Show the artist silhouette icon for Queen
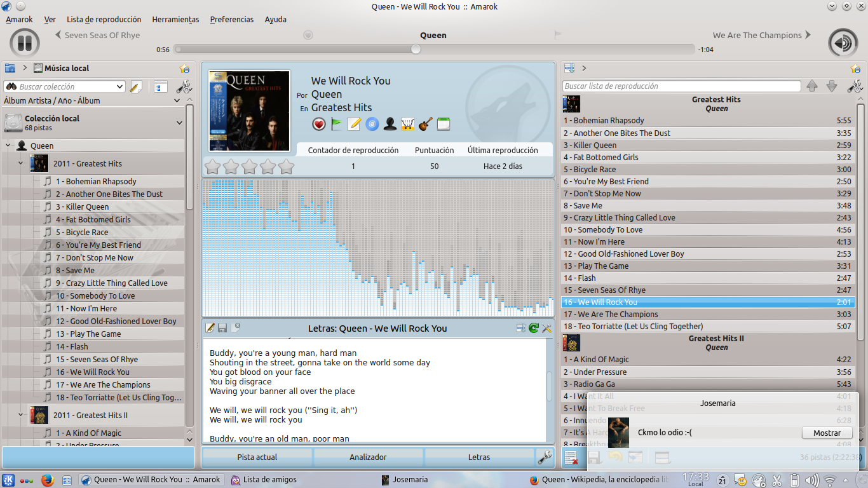Image resolution: width=868 pixels, height=488 pixels. [x=390, y=124]
